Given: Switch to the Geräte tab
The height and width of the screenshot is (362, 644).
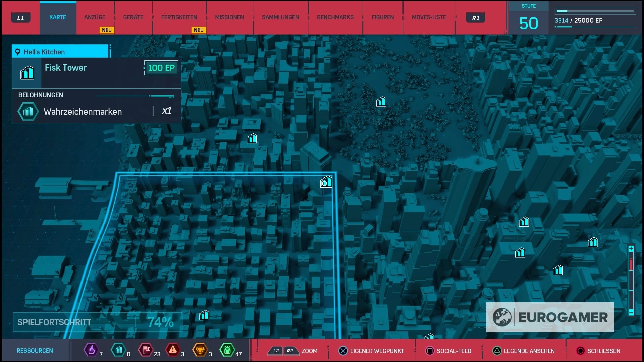Looking at the screenshot, I should [133, 17].
